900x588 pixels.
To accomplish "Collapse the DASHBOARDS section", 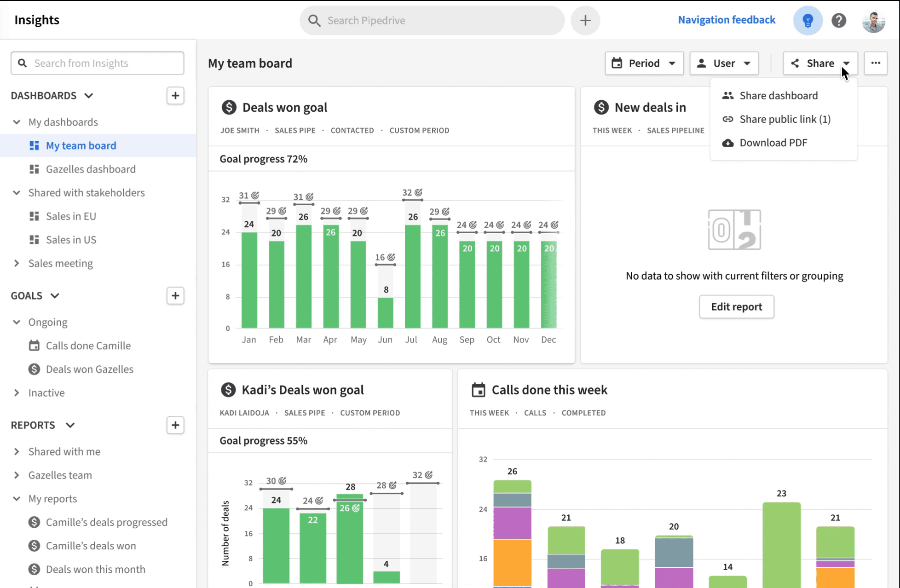I will click(x=89, y=96).
